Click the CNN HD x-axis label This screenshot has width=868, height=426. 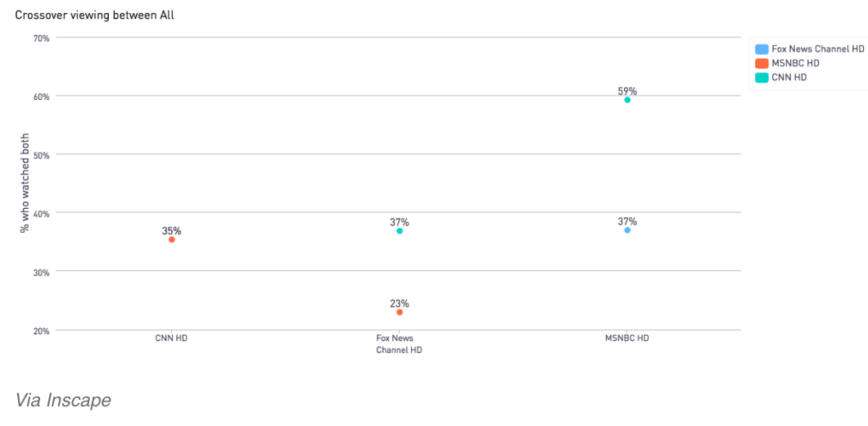pos(171,338)
